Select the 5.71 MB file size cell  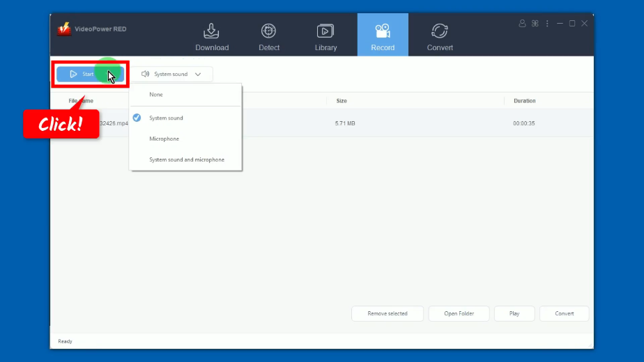[x=345, y=123]
